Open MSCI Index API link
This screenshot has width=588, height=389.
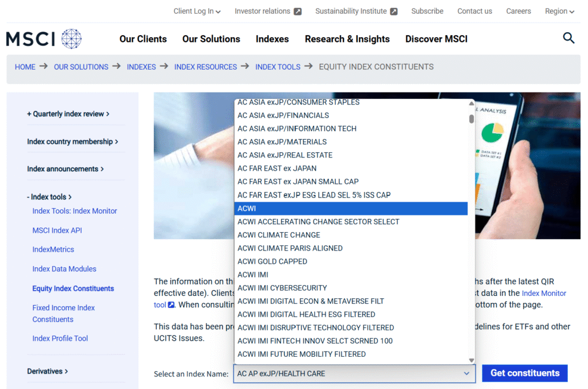(57, 230)
